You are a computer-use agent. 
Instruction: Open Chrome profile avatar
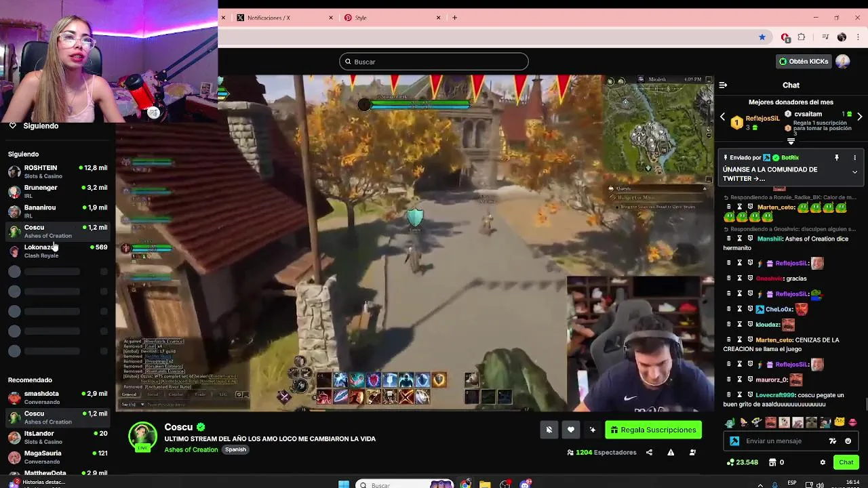point(842,37)
